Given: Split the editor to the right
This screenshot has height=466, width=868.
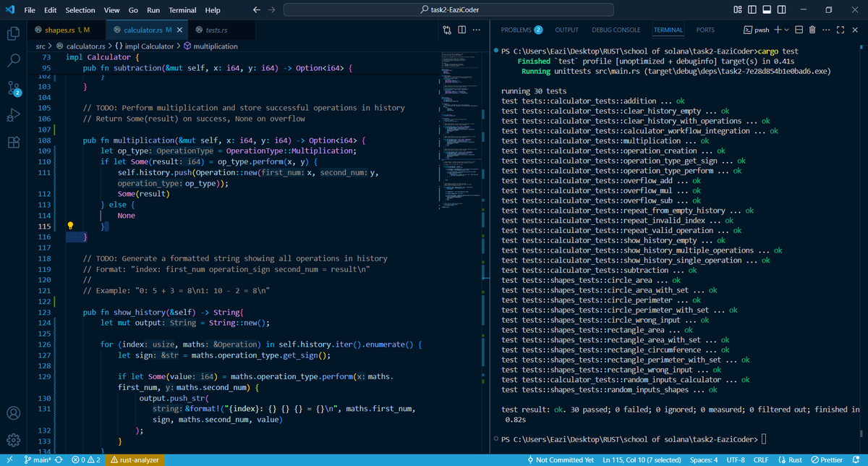Looking at the screenshot, I should [461, 30].
